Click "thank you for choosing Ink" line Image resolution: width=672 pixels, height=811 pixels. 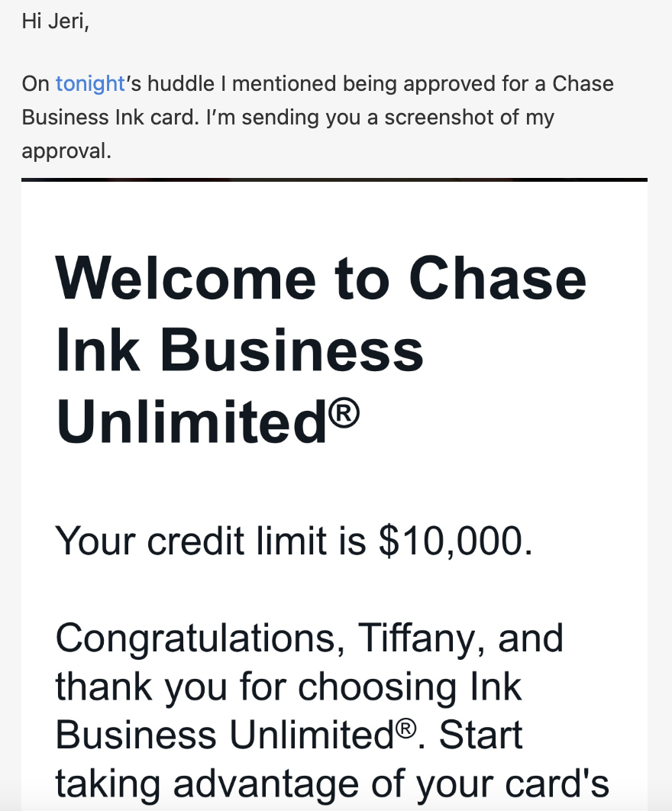pos(288,687)
